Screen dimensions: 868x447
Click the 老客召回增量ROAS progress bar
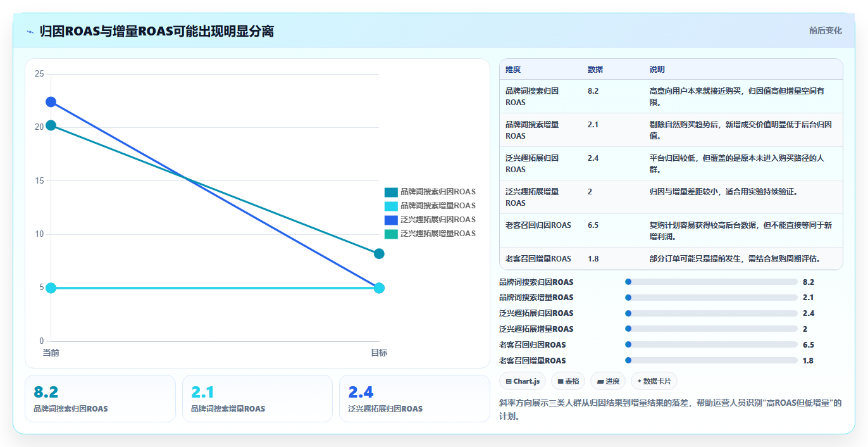(711, 361)
